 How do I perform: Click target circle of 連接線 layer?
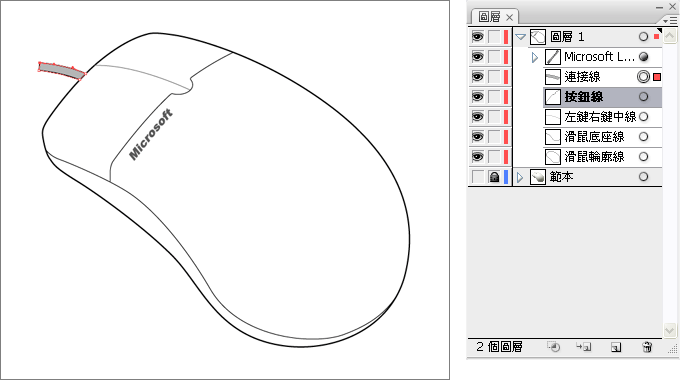[x=643, y=77]
